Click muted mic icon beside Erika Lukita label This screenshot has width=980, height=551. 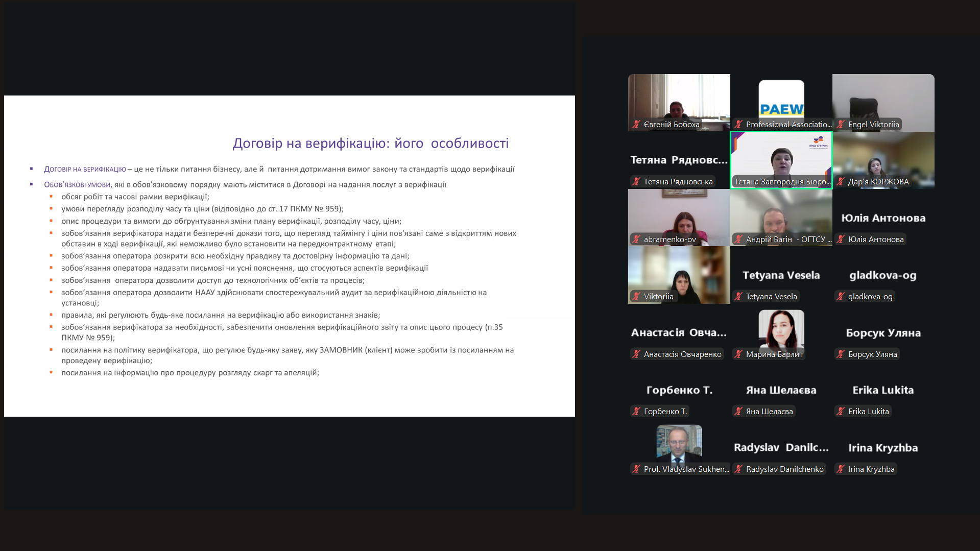point(841,411)
